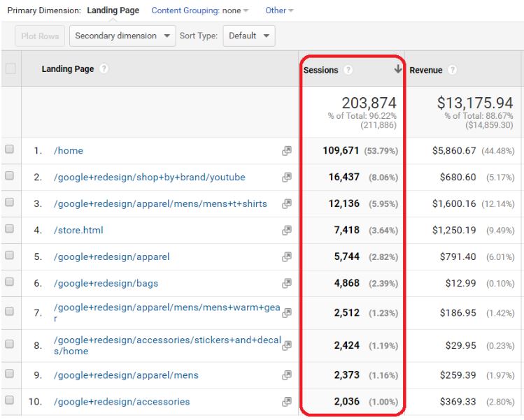Select revenue value $12.99
Screen dimensions: 524x420
pyautogui.click(x=460, y=283)
